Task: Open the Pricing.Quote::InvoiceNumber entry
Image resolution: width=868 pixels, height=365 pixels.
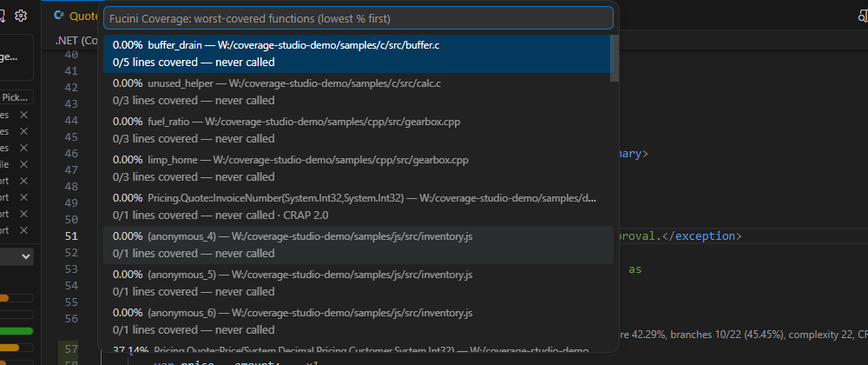Action: 358,207
